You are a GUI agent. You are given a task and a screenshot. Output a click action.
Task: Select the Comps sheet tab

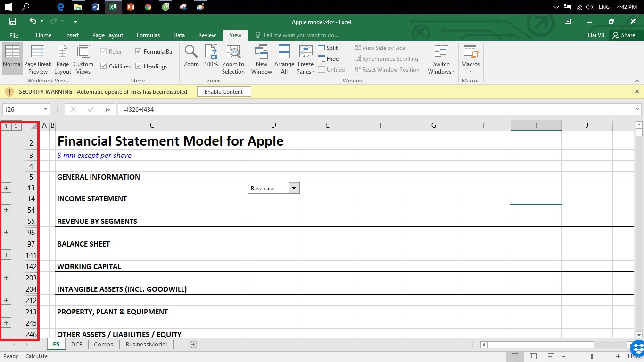[x=103, y=345]
